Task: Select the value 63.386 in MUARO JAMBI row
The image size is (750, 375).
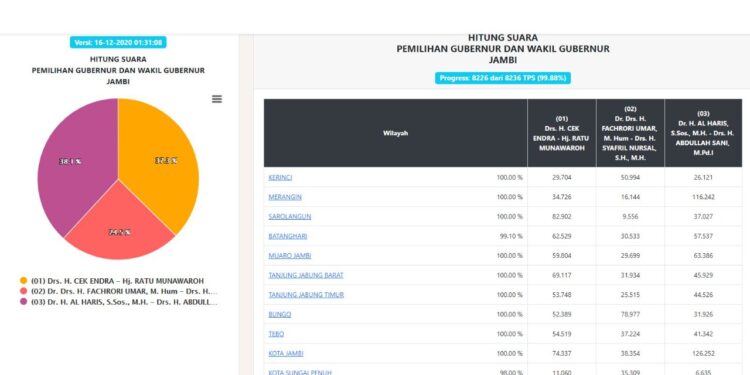Action: pos(703,256)
